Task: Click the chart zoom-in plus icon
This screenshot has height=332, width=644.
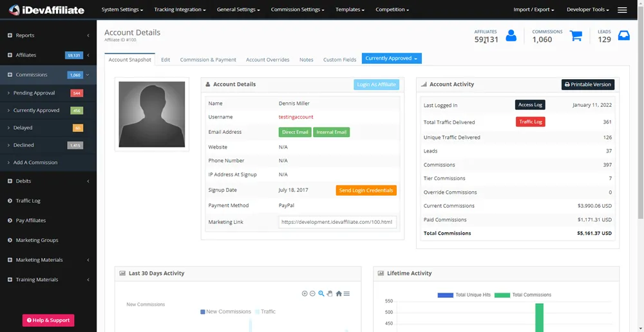Action: pos(305,293)
